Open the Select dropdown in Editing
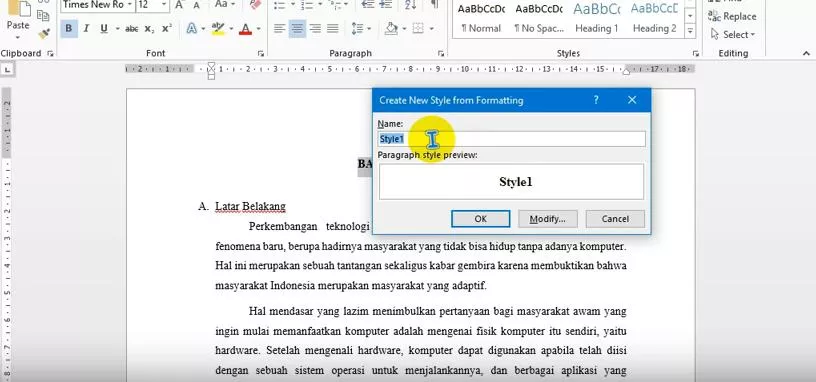This screenshot has height=382, width=816. pyautogui.click(x=732, y=35)
